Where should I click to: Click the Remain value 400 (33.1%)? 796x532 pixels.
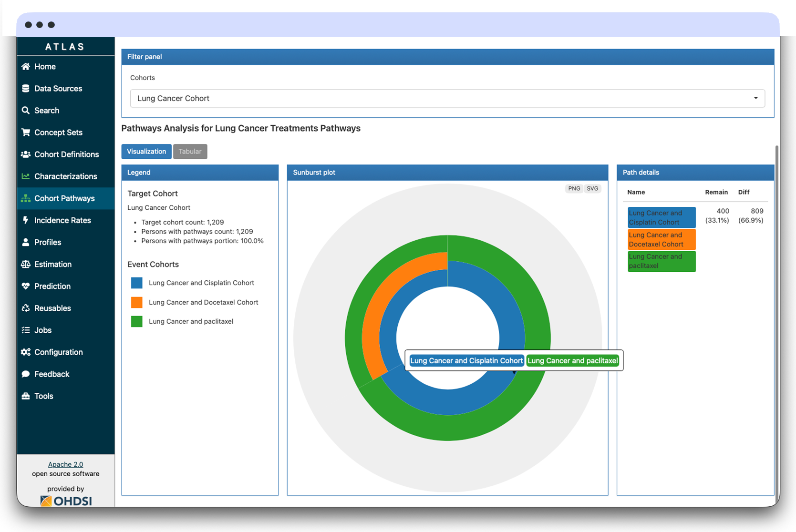717,215
